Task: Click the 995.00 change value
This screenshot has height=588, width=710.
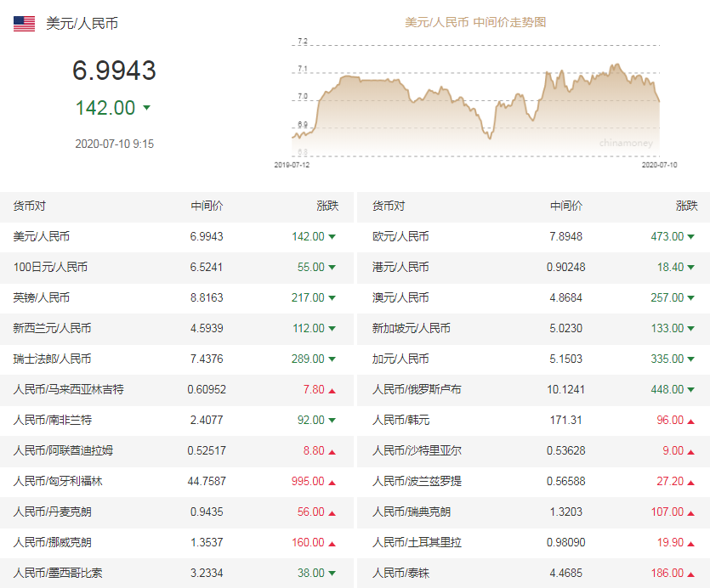Action: tap(308, 481)
